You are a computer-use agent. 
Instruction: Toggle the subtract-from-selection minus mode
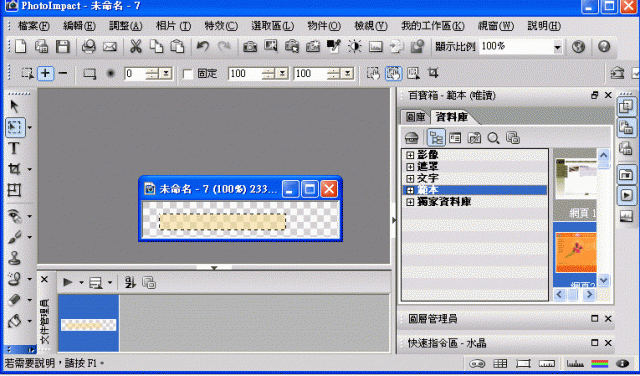point(62,73)
